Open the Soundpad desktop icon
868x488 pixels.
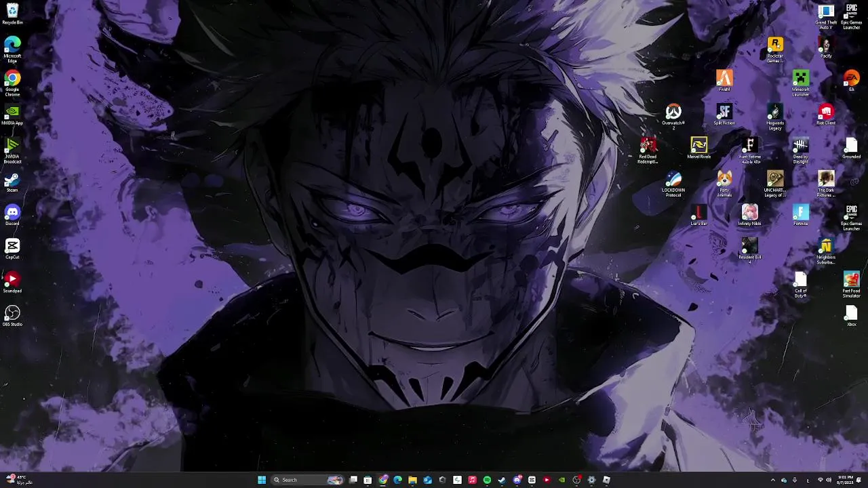[x=12, y=283]
